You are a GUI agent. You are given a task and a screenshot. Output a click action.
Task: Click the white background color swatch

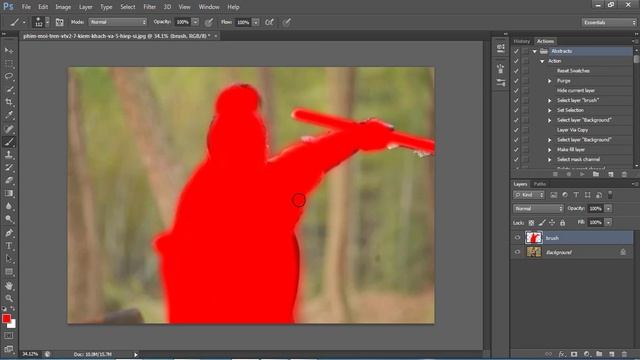pyautogui.click(x=12, y=324)
